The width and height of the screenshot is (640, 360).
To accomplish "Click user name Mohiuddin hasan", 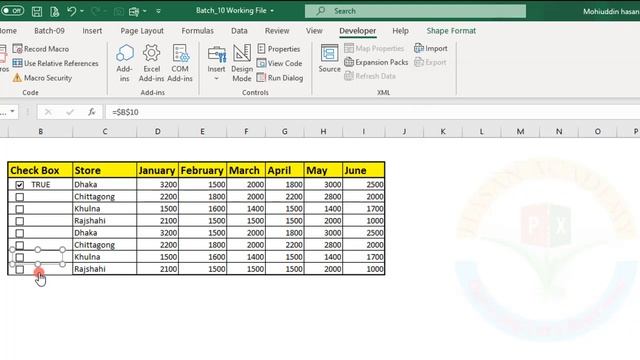I will [611, 11].
